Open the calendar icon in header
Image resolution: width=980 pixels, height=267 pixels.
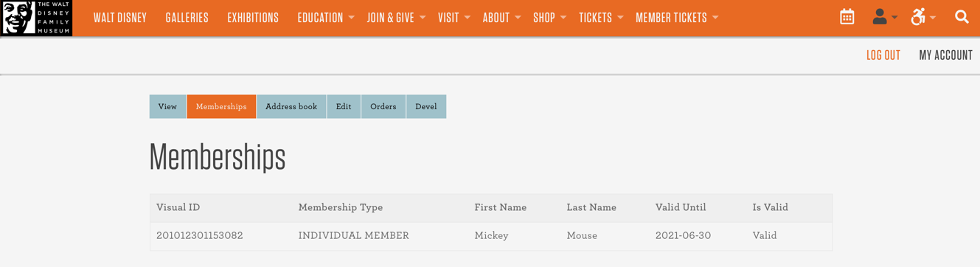tap(847, 17)
